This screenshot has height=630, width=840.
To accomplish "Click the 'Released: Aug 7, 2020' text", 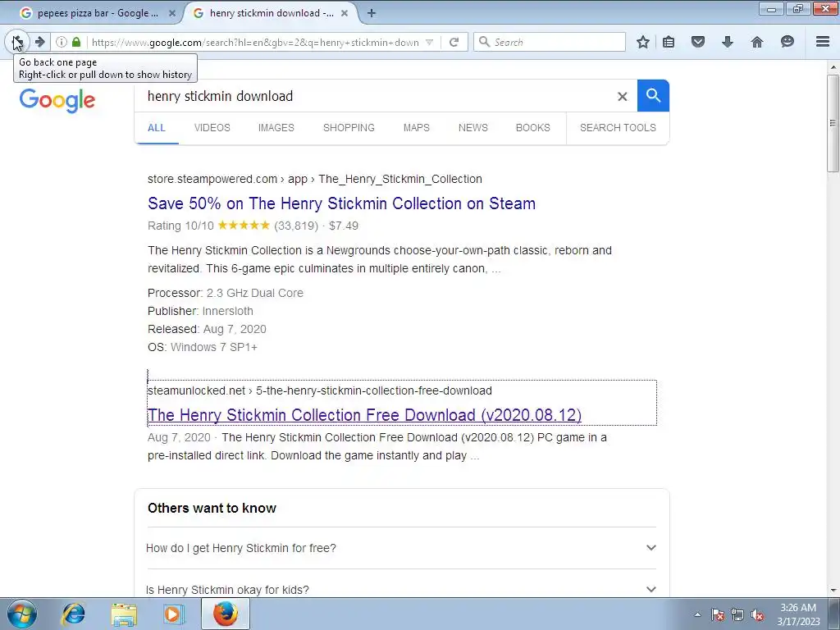I will (x=207, y=330).
